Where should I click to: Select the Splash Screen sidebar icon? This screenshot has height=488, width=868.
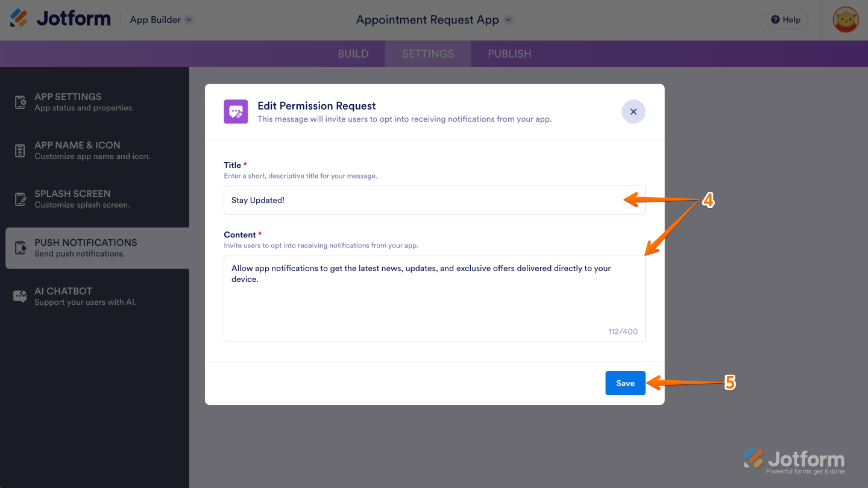click(20, 199)
